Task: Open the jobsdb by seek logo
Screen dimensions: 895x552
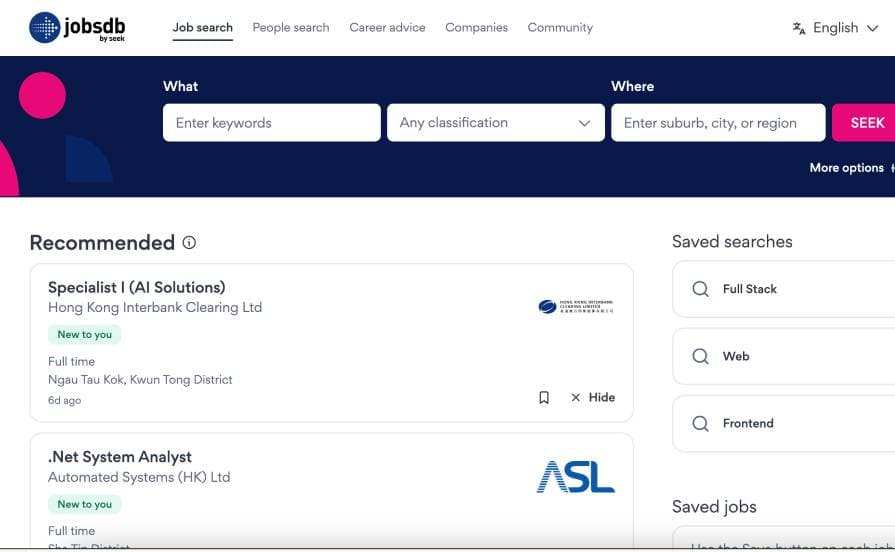Action: pos(77,27)
